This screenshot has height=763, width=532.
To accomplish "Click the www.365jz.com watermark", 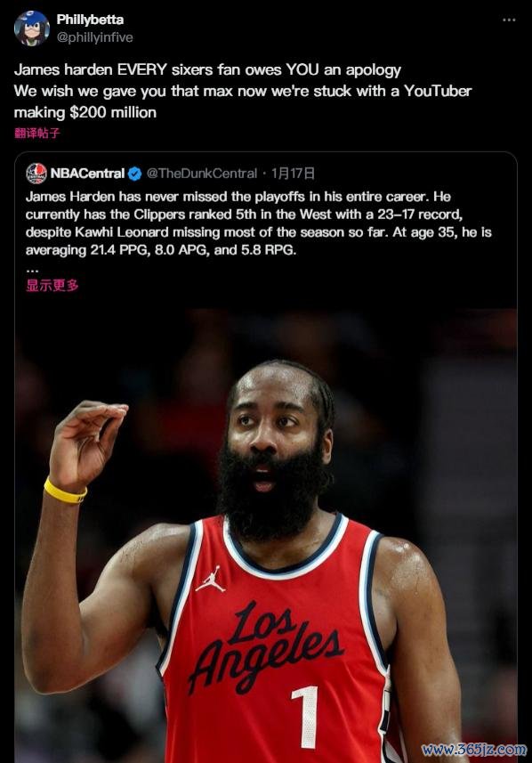I will coord(473,750).
